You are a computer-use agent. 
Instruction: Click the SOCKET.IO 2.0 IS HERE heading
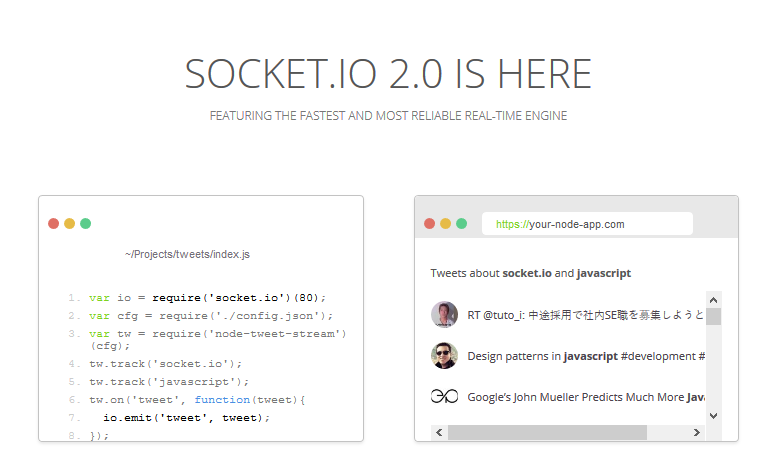point(388,74)
